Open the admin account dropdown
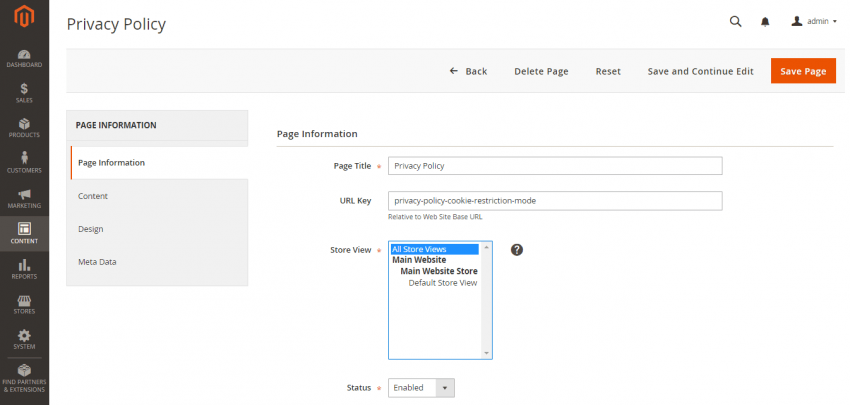Screen dimensions: 850x405 coord(814,22)
